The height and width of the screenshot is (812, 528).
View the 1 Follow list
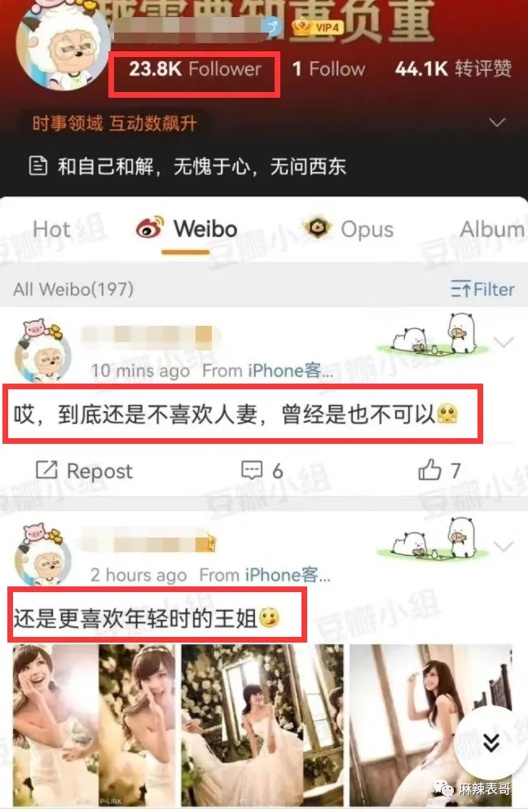coord(328,69)
